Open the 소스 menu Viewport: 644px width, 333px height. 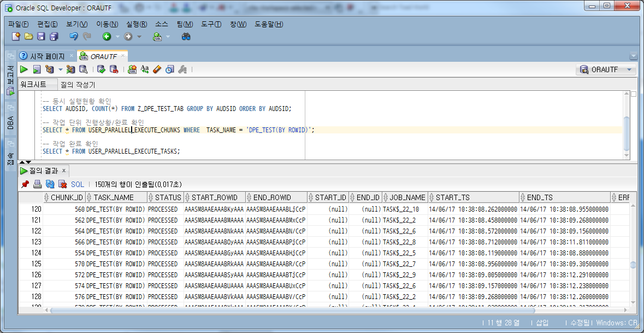(x=162, y=24)
